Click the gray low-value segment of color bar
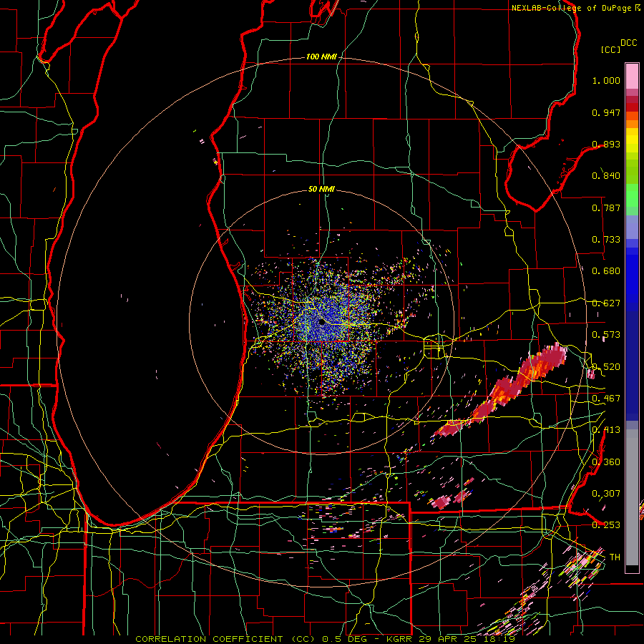The height and width of the screenshot is (644, 644). tap(632, 497)
